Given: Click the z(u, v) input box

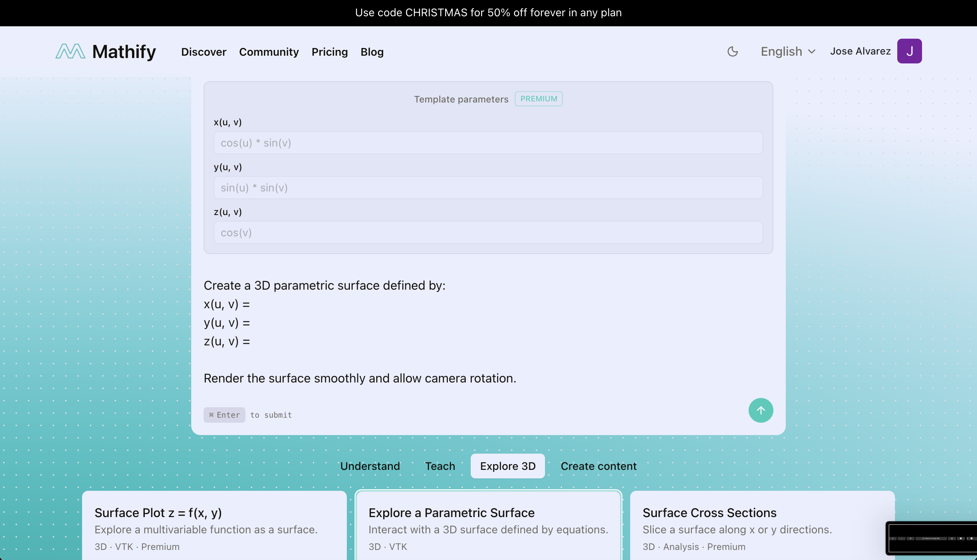Looking at the screenshot, I should [488, 233].
